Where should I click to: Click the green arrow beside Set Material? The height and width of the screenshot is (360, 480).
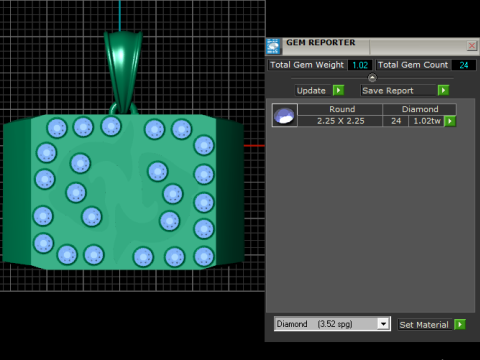tap(460, 324)
